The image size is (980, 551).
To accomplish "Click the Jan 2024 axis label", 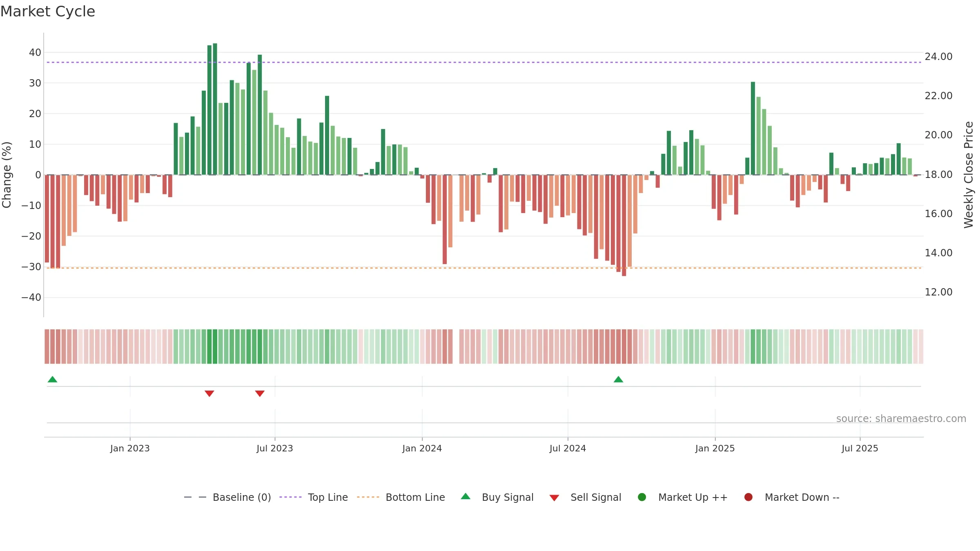I will [422, 448].
